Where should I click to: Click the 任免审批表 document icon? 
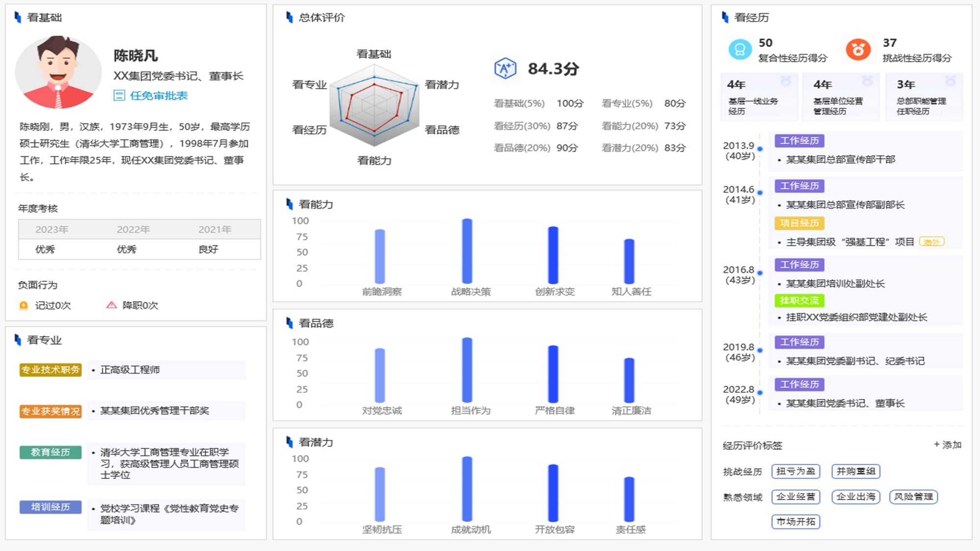pyautogui.click(x=119, y=96)
